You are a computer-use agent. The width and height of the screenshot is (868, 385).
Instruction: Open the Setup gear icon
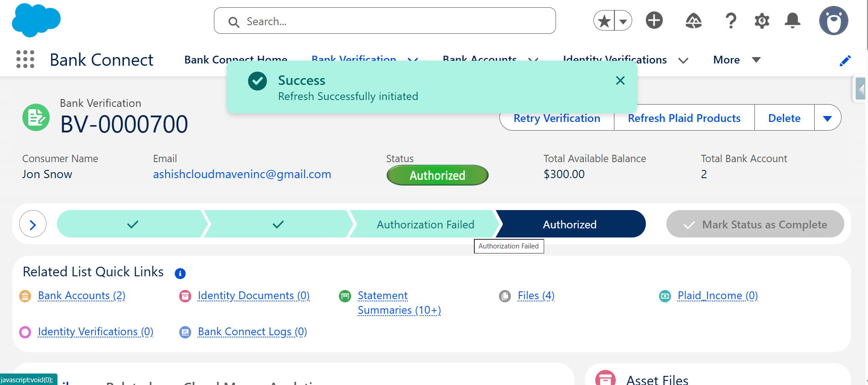tap(762, 21)
